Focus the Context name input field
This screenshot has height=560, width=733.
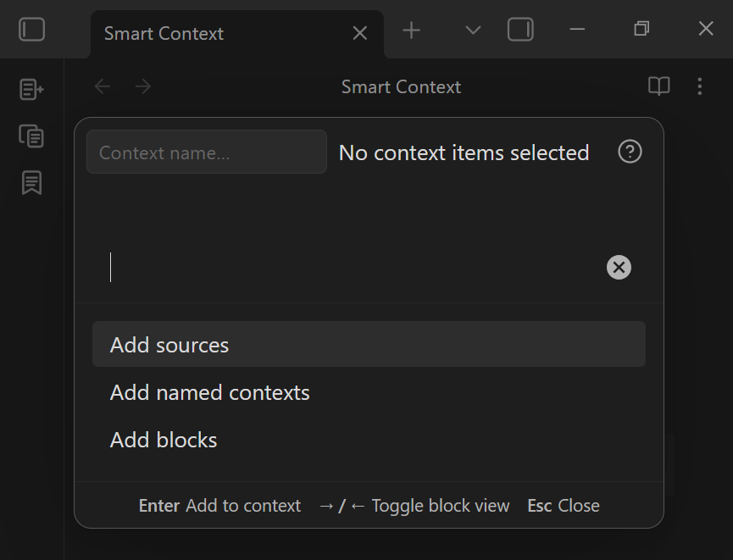206,152
